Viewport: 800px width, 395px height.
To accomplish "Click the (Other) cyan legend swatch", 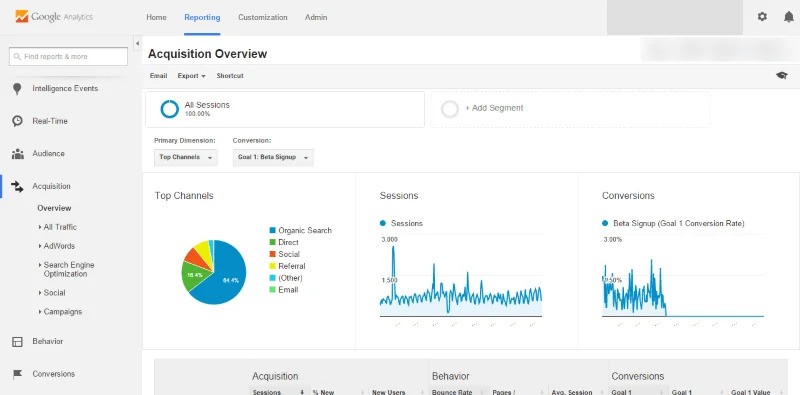I will click(272, 278).
